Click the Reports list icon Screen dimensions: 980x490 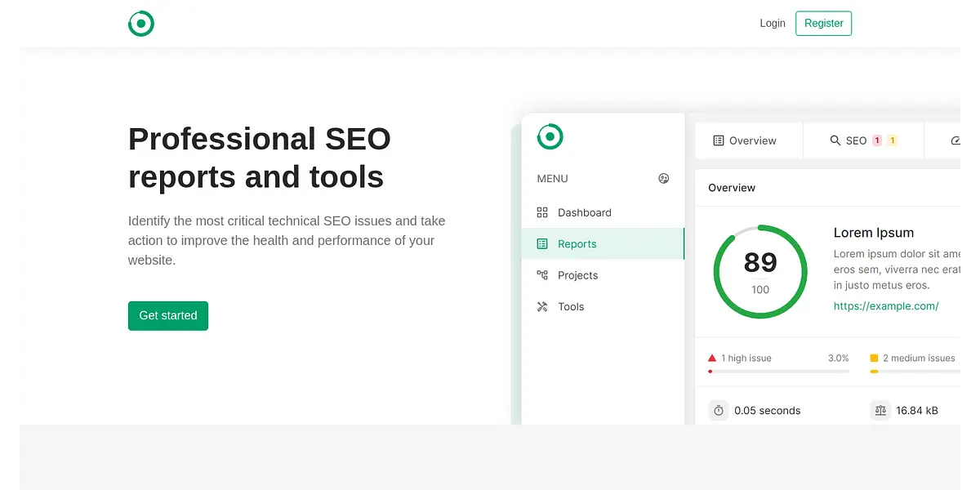click(x=542, y=244)
